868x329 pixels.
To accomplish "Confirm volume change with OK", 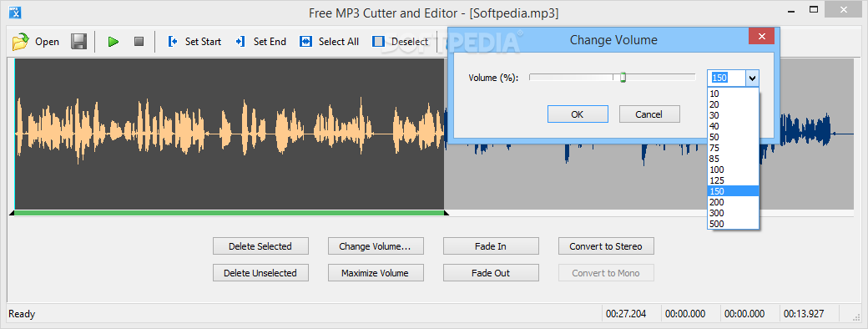I will point(578,114).
